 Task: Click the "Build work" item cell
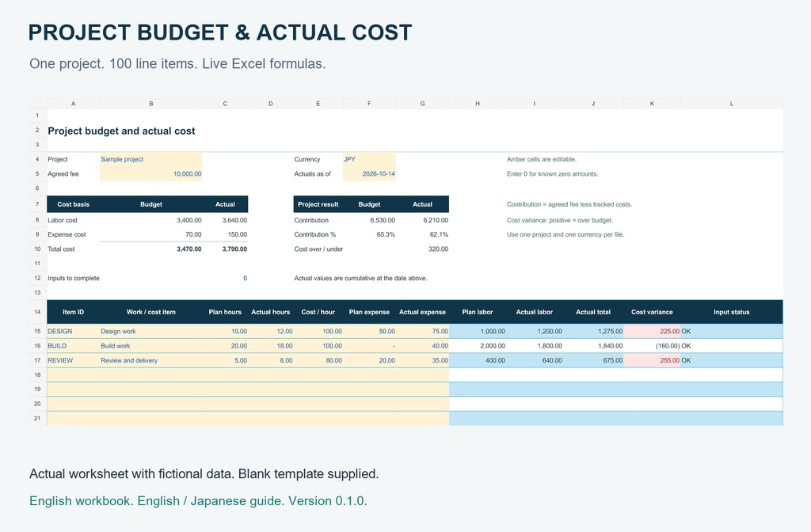pyautogui.click(x=151, y=346)
